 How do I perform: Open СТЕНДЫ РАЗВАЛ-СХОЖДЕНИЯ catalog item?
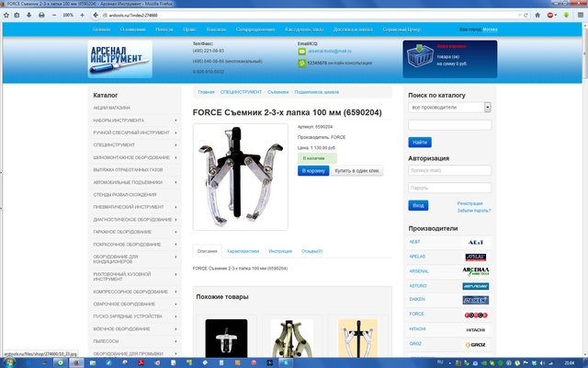[x=125, y=194]
